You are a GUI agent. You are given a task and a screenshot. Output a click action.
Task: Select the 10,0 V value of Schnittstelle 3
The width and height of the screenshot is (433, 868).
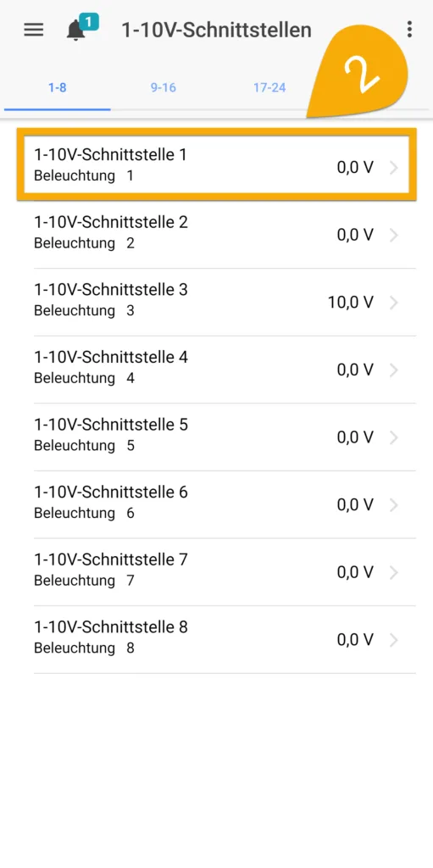(x=351, y=303)
